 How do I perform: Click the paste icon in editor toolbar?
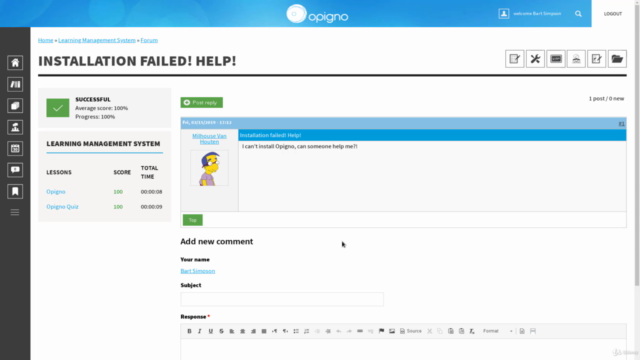coord(451,331)
